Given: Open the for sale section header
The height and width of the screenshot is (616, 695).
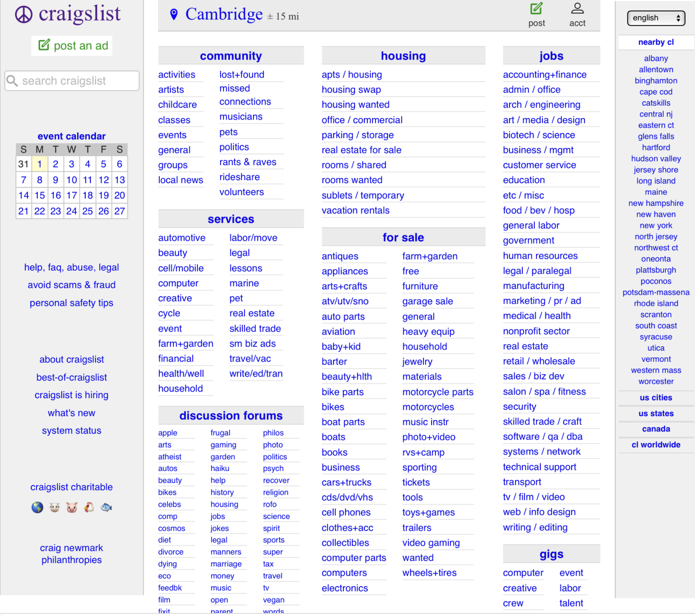Looking at the screenshot, I should click(403, 237).
